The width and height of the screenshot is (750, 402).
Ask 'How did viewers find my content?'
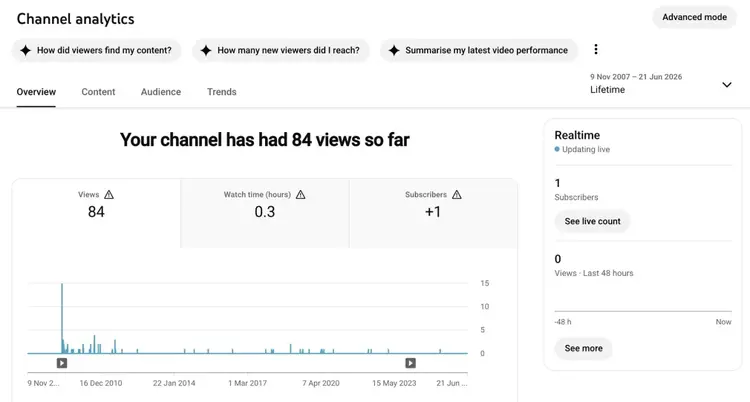pos(97,50)
